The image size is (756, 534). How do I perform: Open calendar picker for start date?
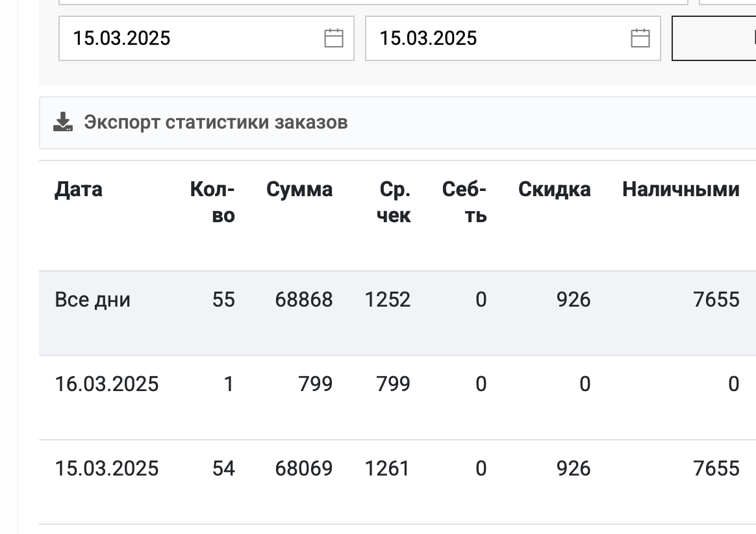coord(334,38)
